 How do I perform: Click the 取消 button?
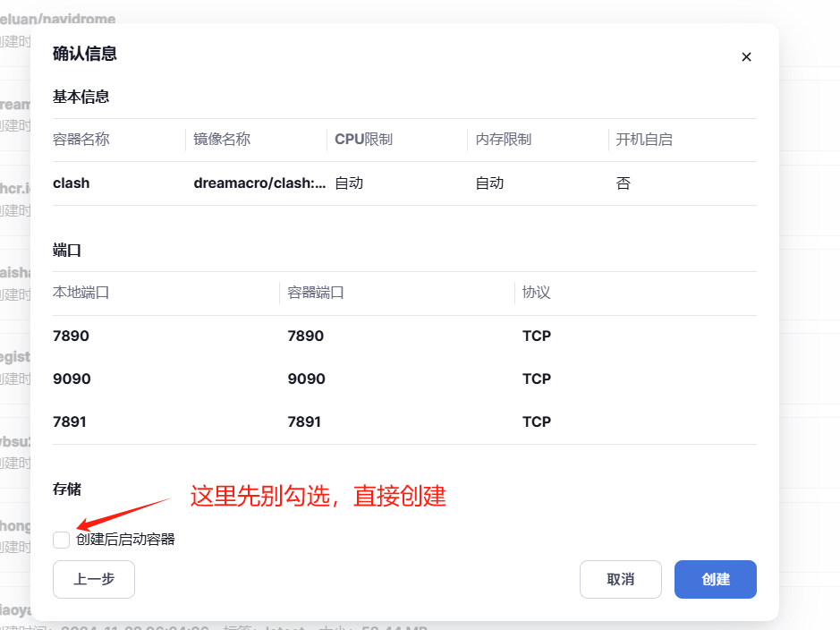click(620, 579)
